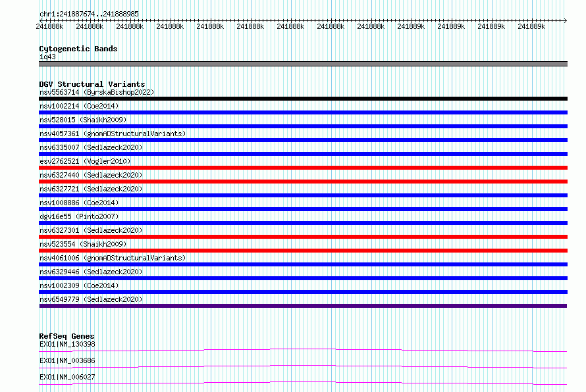586x392 pixels.
Task: Click the blue bar under nsv6327721
Action: (303, 195)
